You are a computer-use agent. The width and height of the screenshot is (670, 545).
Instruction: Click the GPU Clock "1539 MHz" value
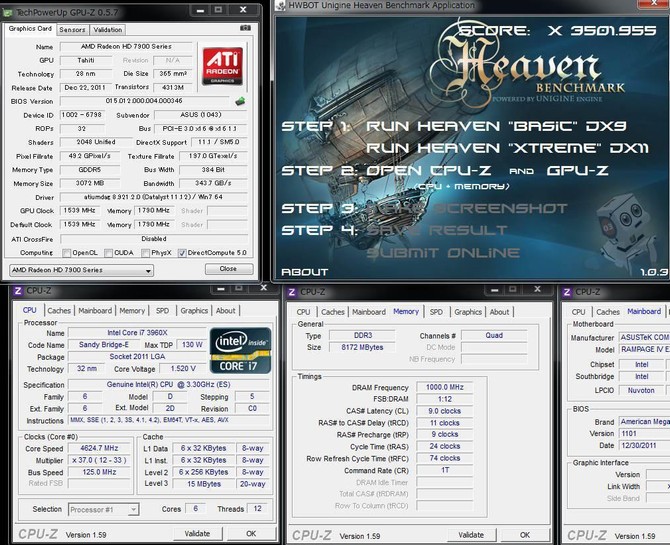point(80,210)
